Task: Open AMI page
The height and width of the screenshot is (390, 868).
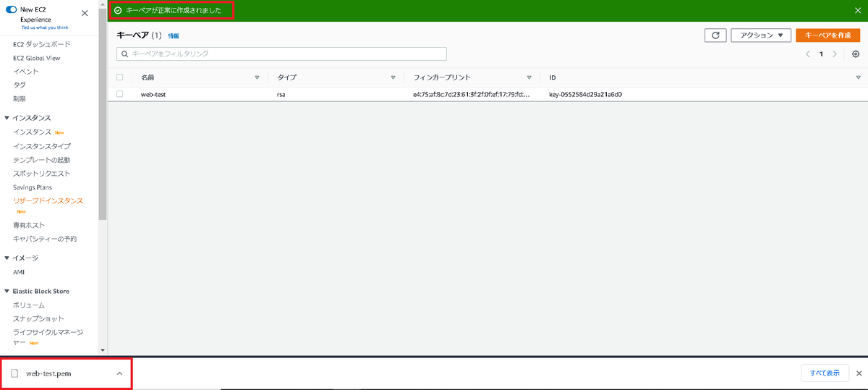Action: coord(19,272)
